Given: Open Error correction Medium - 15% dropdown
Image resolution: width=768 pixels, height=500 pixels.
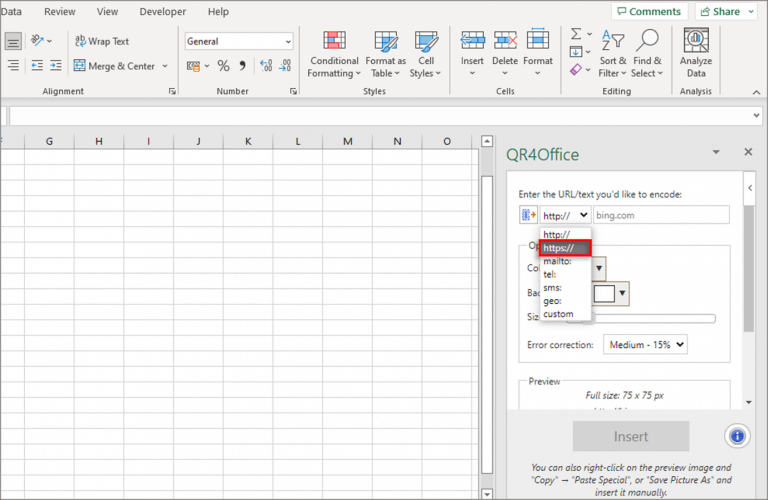Looking at the screenshot, I should tap(645, 345).
